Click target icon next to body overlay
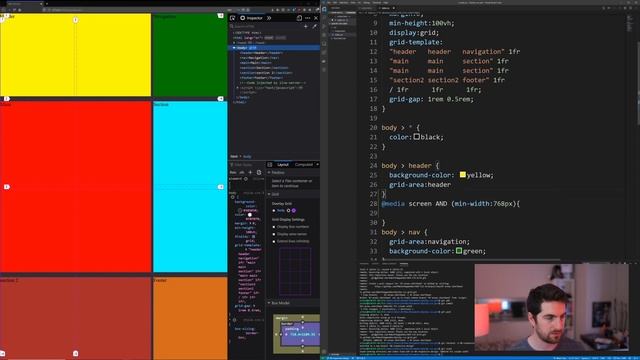 (x=288, y=211)
